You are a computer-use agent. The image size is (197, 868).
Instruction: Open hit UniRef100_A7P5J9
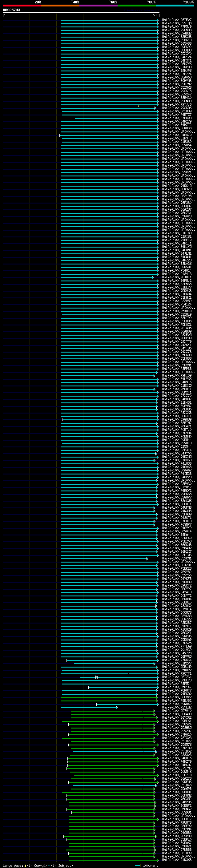coord(177,26)
